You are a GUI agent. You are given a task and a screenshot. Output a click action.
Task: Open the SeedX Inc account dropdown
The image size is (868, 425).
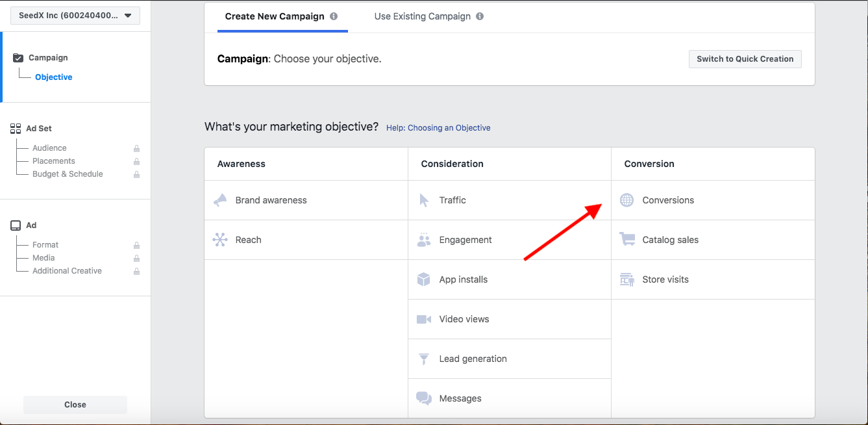click(75, 16)
